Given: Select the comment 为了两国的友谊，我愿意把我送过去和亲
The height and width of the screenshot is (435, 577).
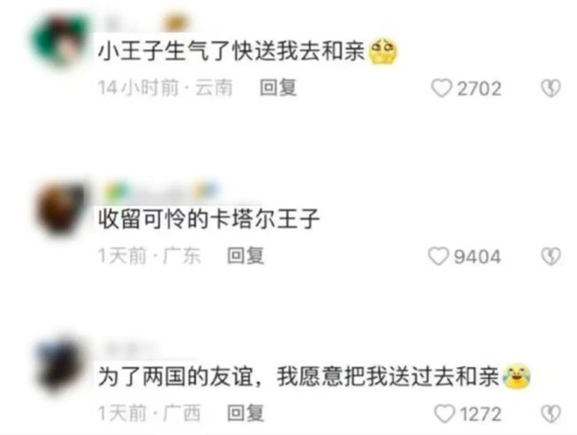Looking at the screenshot, I should (x=299, y=377).
